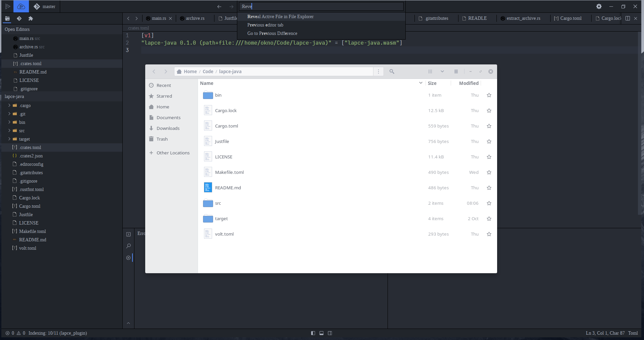This screenshot has height=340, width=644.
Task: Navigate to 'Code' via the breadcrumb
Action: point(208,71)
